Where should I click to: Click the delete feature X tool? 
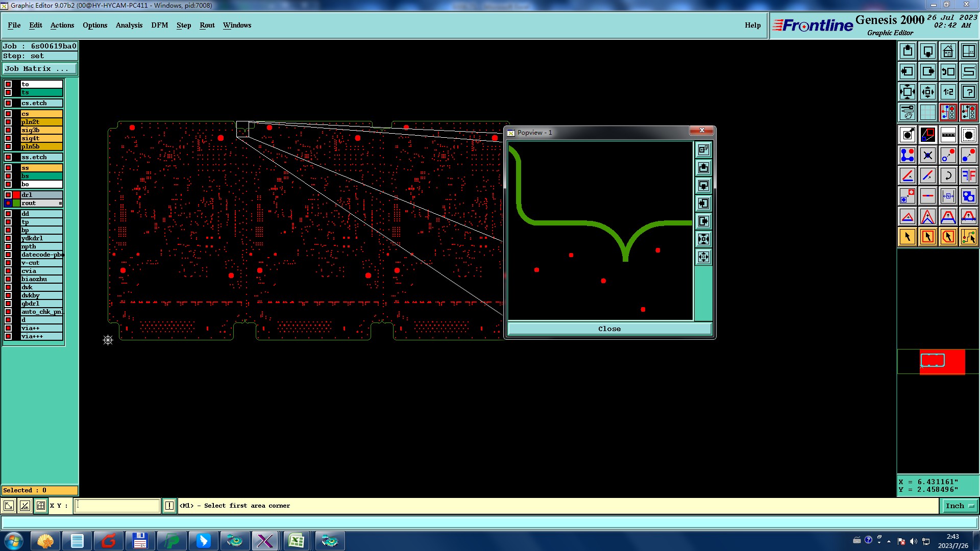pos(927,155)
